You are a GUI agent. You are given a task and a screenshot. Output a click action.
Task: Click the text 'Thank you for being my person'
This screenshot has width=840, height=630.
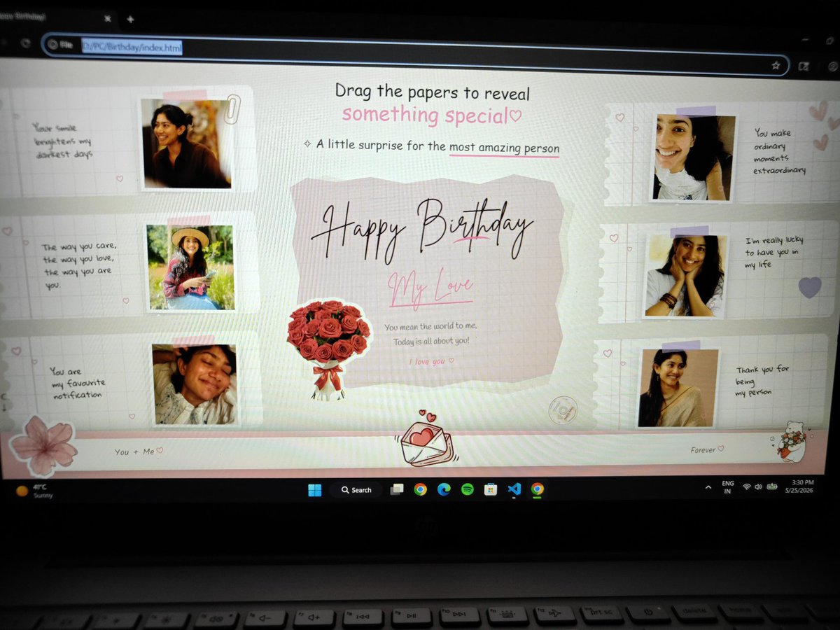pyautogui.click(x=762, y=381)
